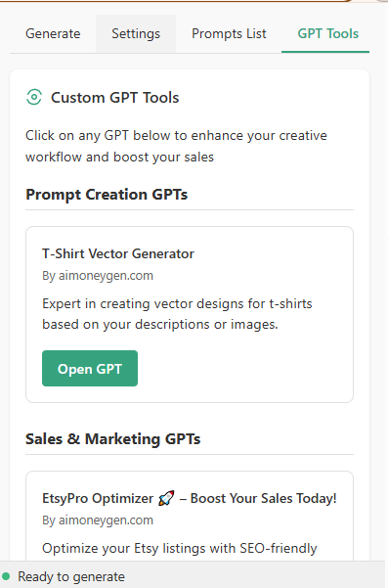Screen dimensions: 388x588
Task: Click the intro text about enhancing creative workflow
Action: pyautogui.click(x=176, y=146)
